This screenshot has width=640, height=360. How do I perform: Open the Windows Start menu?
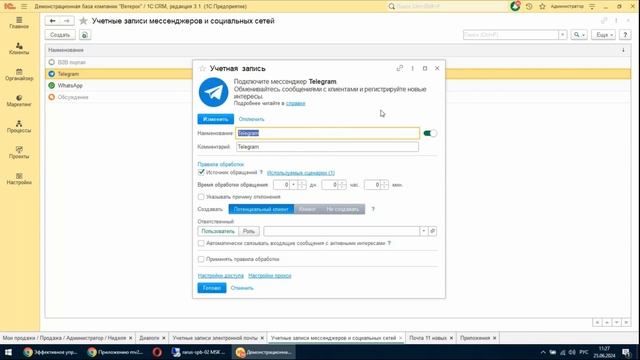(x=8, y=352)
